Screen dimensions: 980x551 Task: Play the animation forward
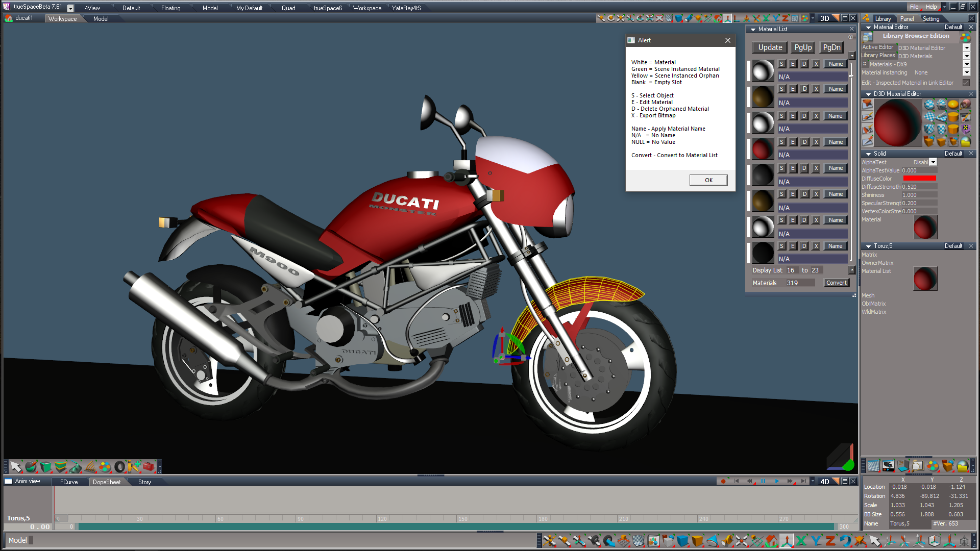777,481
